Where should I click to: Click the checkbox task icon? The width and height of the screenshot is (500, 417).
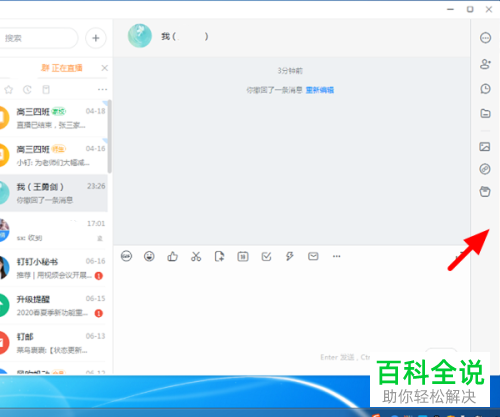(x=266, y=256)
